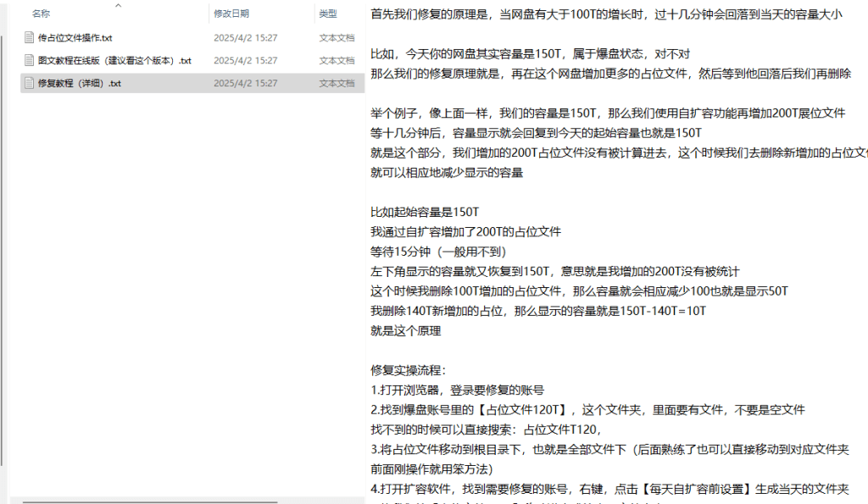Click the sort arrow above the 名称 column

tap(118, 5)
